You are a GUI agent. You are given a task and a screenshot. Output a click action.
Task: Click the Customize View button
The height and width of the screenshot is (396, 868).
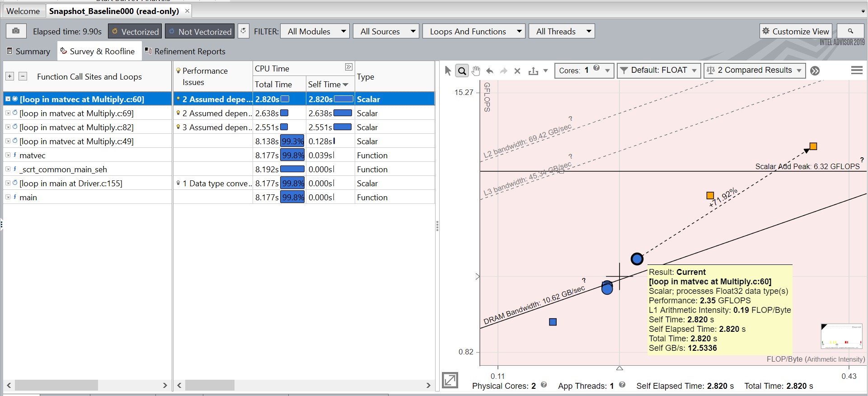(796, 31)
